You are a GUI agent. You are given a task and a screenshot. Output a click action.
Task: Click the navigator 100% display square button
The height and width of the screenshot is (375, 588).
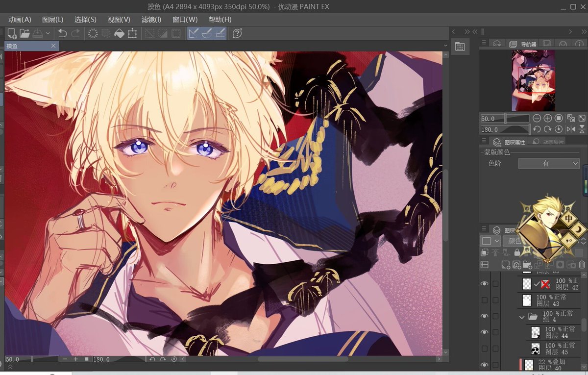559,118
